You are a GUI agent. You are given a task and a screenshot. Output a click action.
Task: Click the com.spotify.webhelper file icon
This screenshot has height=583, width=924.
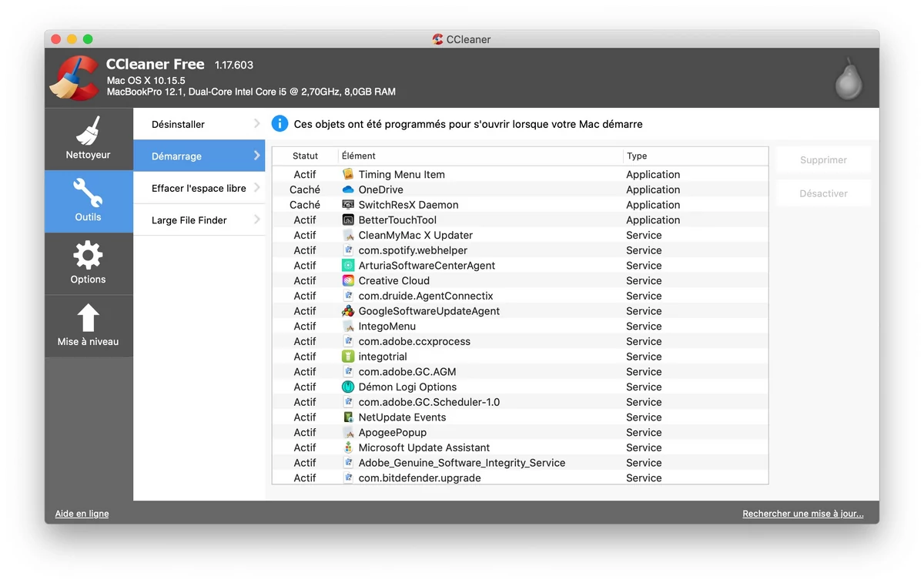[348, 250]
